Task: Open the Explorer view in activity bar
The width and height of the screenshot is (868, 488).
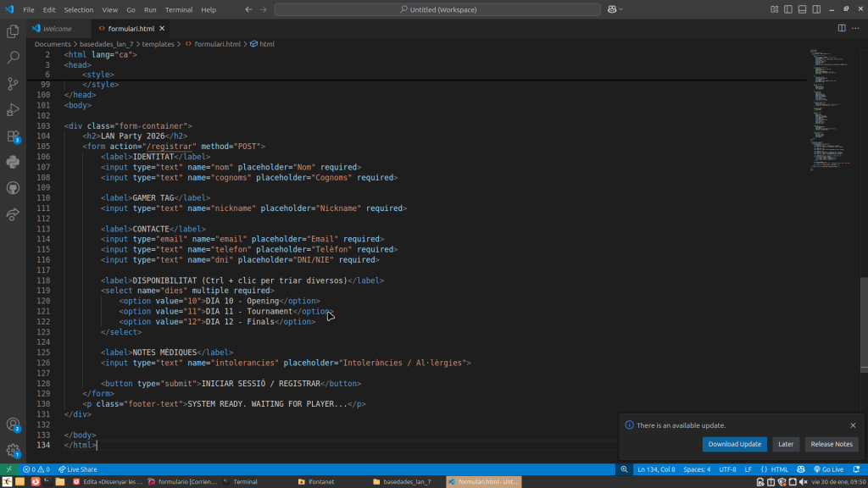Action: 13,31
